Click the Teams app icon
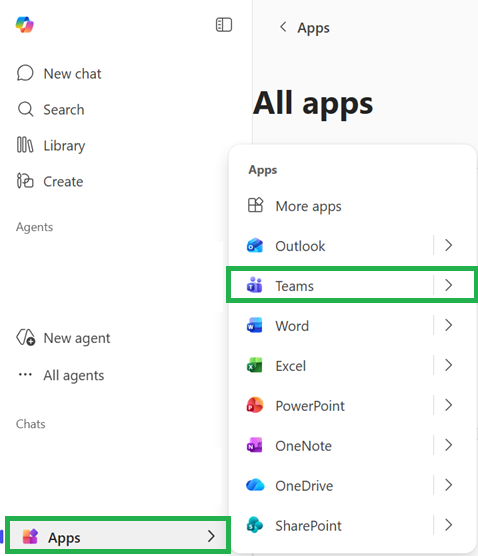 click(255, 285)
